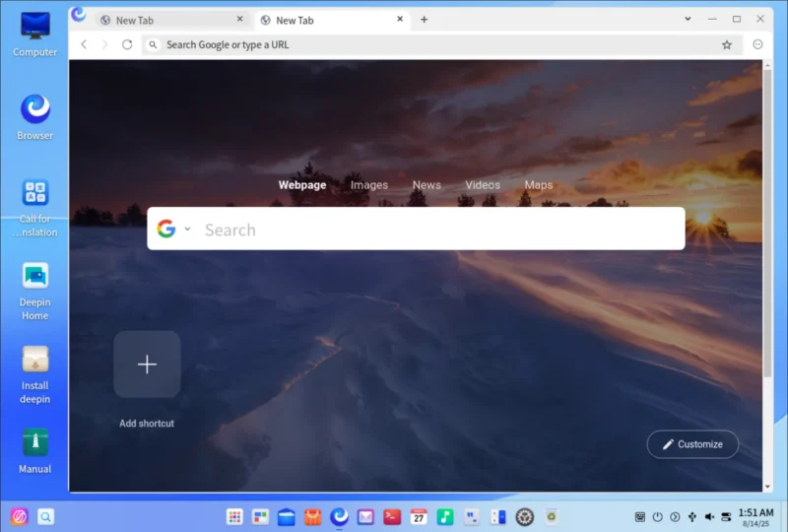This screenshot has width=788, height=532.
Task: Open the Browser desktop icon
Action: point(35,116)
